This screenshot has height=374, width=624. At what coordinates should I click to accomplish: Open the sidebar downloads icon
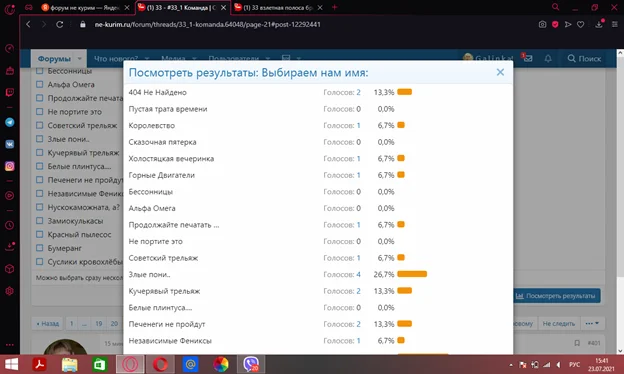pos(10,247)
